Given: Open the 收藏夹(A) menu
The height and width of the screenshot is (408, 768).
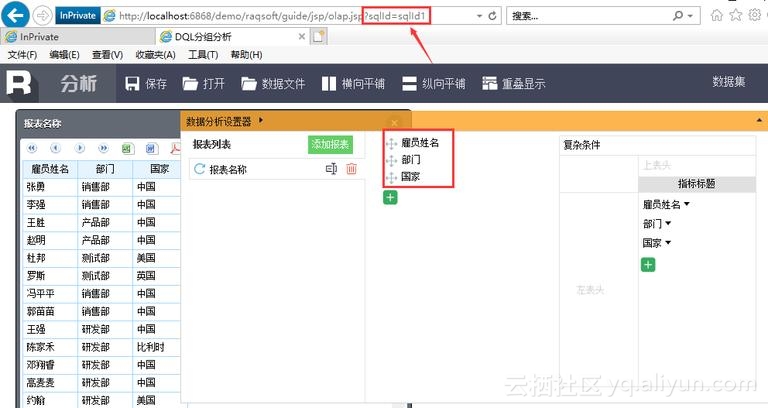Looking at the screenshot, I should point(155,55).
